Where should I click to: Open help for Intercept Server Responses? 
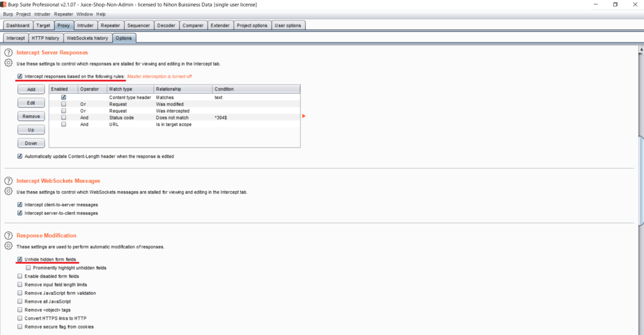(x=9, y=53)
